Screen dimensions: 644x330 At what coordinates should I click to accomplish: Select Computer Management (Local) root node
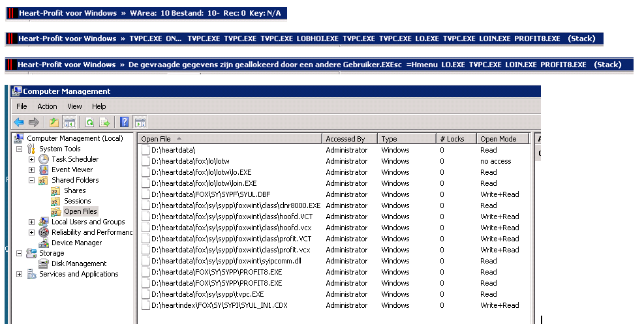[75, 138]
